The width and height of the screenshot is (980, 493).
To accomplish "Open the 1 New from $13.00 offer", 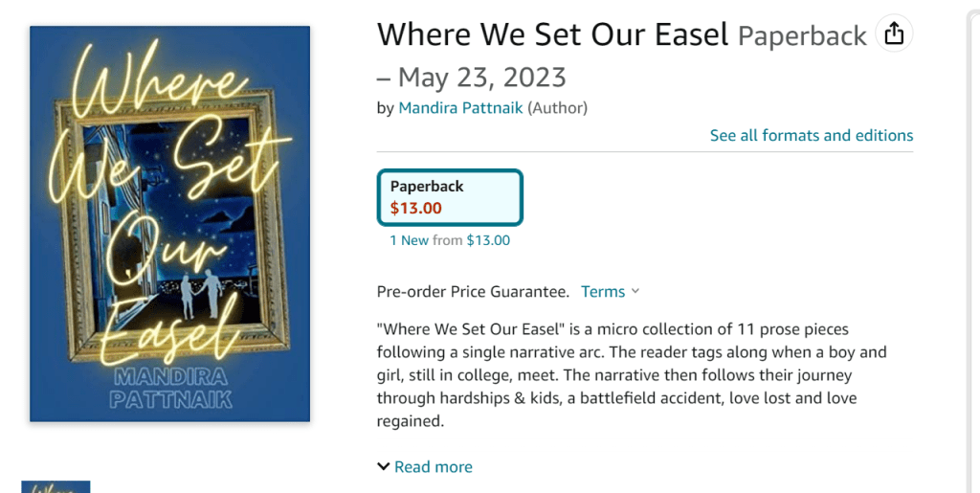I will (x=450, y=240).
